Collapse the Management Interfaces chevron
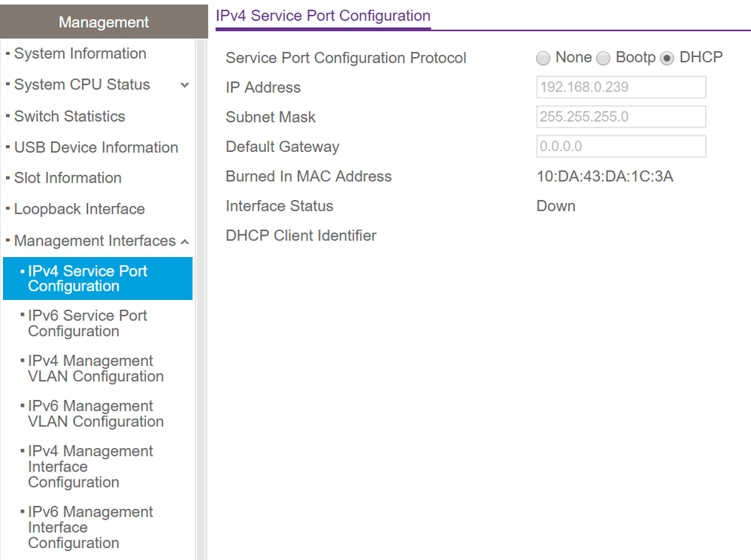Screen dimensions: 751x560 point(184,241)
